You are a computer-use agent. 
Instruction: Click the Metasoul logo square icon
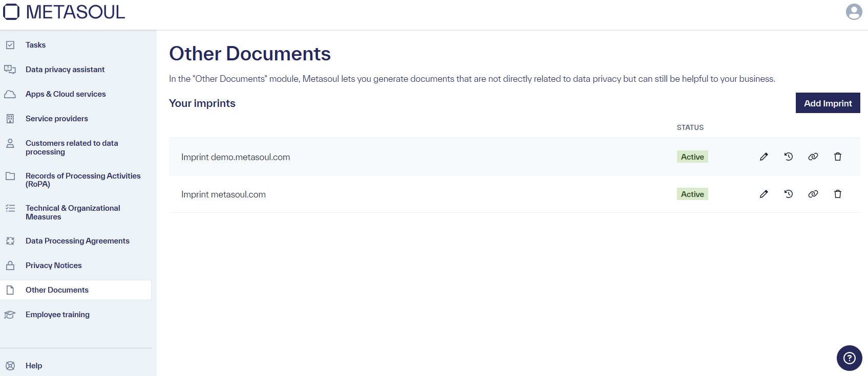tap(11, 12)
